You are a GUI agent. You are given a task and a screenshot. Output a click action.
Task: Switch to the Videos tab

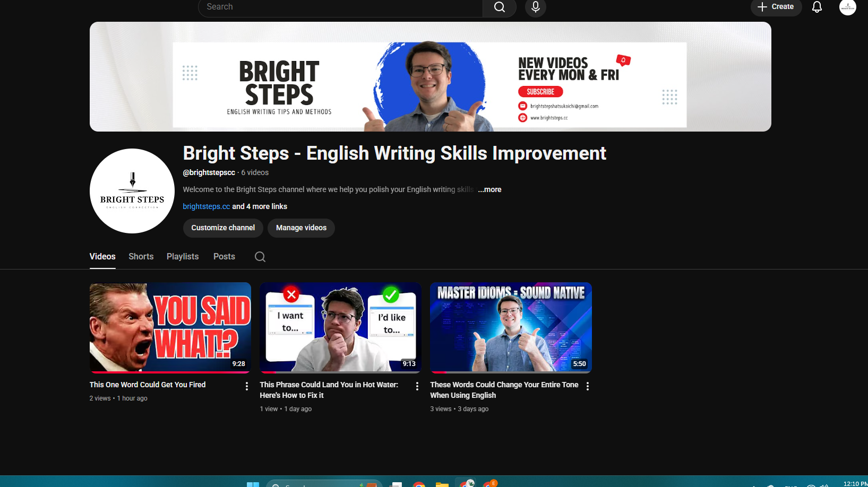click(102, 257)
